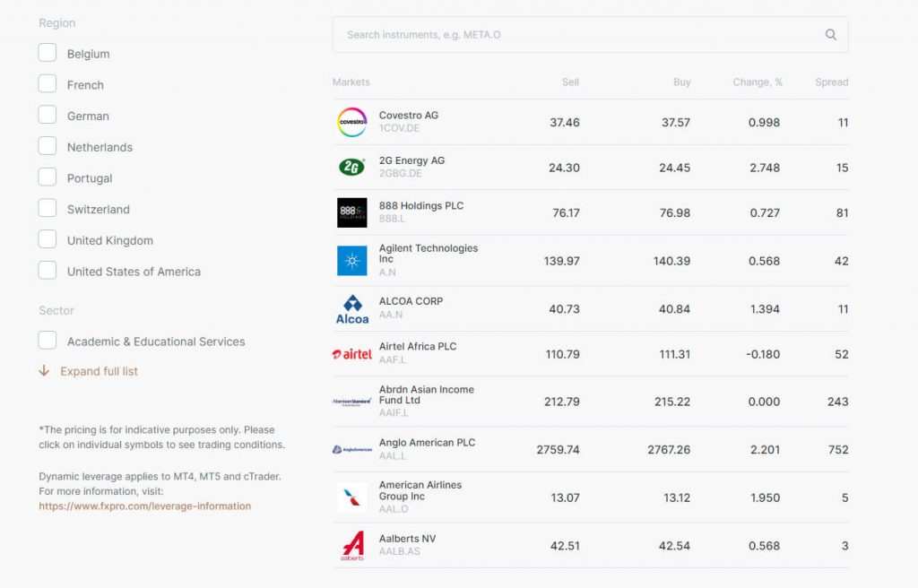Click the 888.L ticker symbol

[392, 219]
